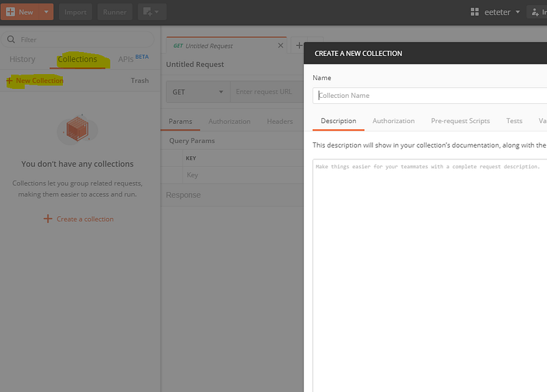Click the Response section label
Image resolution: width=547 pixels, height=392 pixels.
point(183,195)
